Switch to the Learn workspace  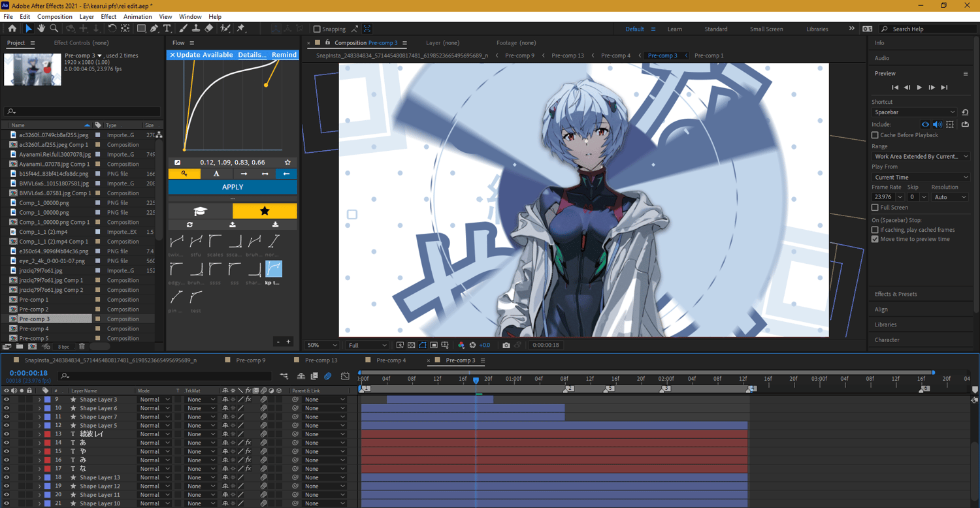coord(675,29)
